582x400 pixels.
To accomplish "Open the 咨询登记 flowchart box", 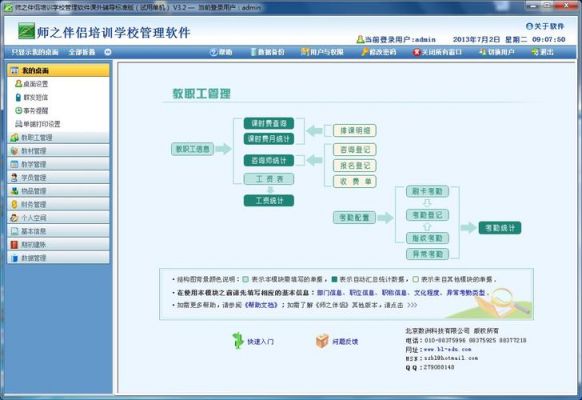I will 354,150.
